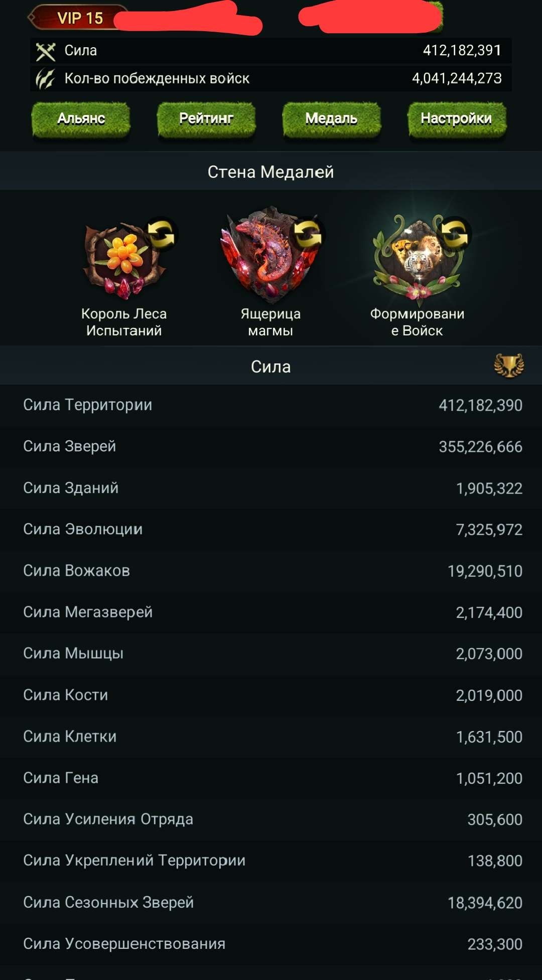Tap the VIP 15 badge
Image resolution: width=542 pixels, height=980 pixels.
click(79, 18)
